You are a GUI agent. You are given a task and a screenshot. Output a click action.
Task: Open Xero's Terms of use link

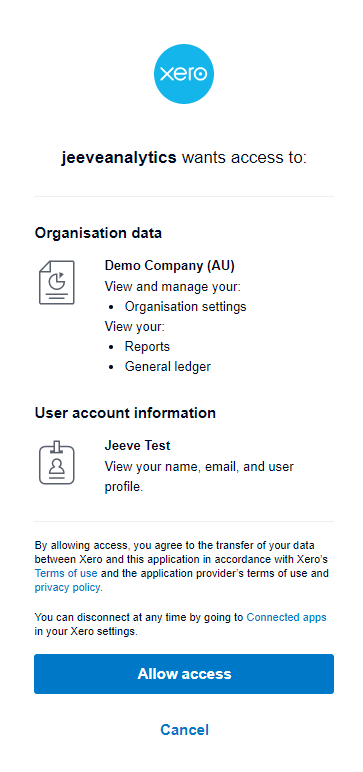tap(66, 574)
